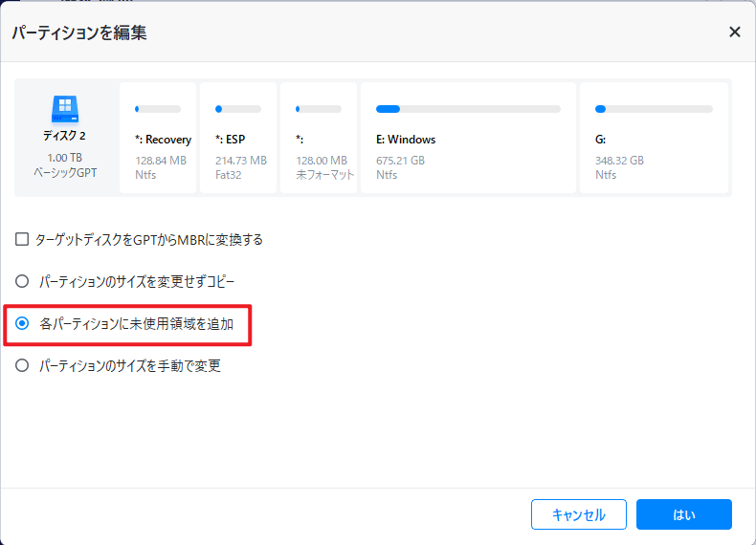Click the E: Windows usage bar
756x545 pixels.
(468, 109)
